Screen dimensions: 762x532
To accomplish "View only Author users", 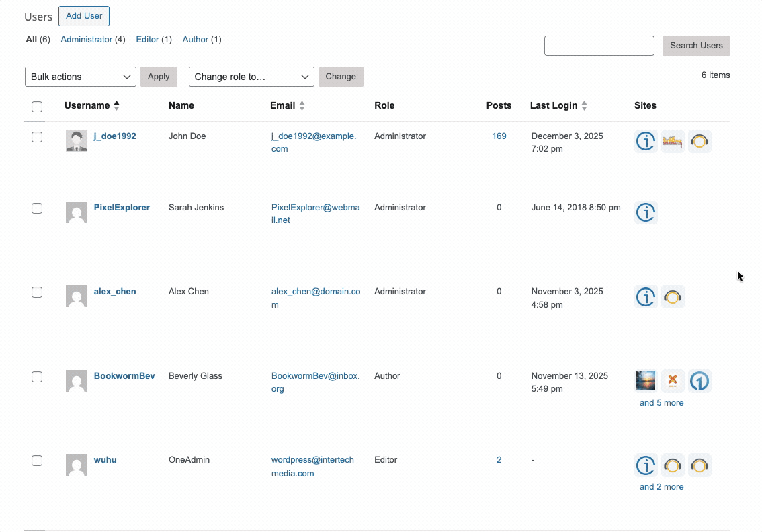I will pyautogui.click(x=195, y=39).
